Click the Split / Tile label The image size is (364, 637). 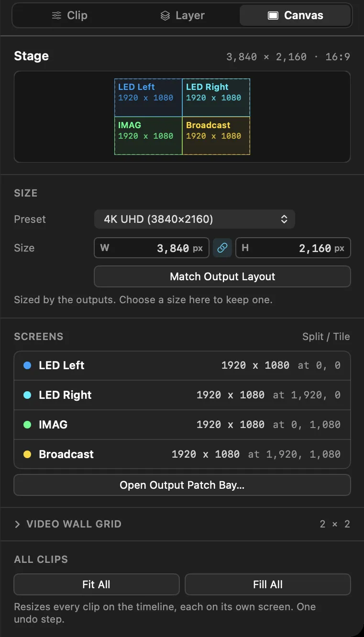(x=326, y=337)
